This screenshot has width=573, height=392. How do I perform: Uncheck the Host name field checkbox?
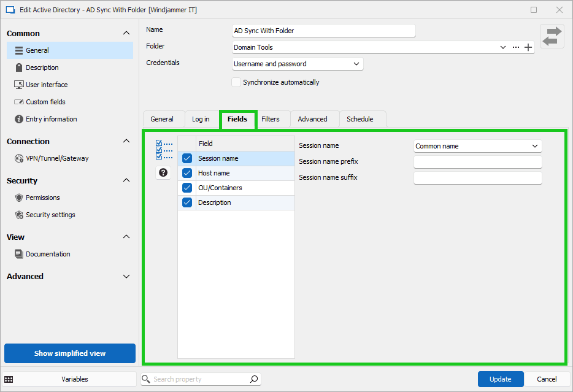point(187,173)
